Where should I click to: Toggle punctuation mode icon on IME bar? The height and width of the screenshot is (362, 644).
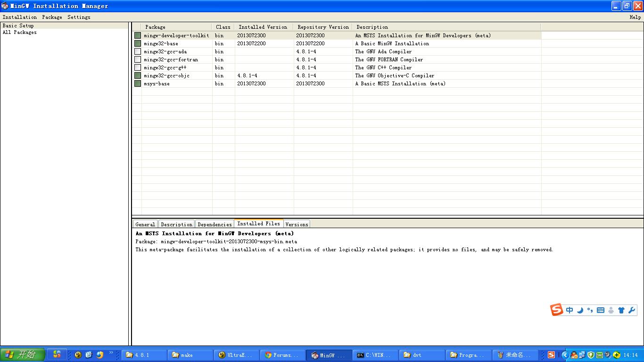click(x=590, y=310)
